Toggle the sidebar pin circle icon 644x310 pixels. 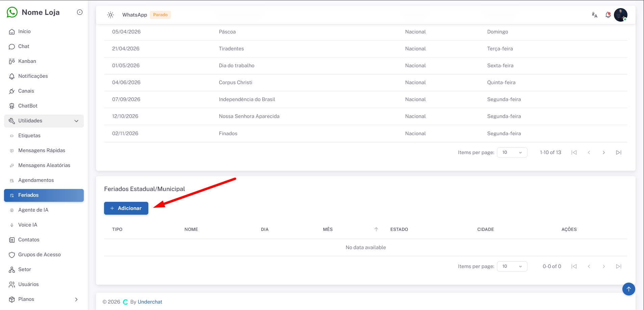(x=80, y=12)
